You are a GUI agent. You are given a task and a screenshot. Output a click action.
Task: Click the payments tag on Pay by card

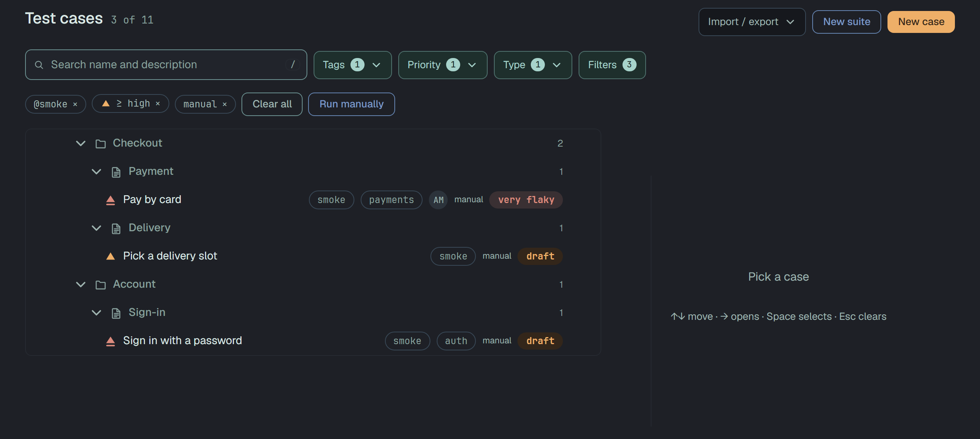click(391, 200)
